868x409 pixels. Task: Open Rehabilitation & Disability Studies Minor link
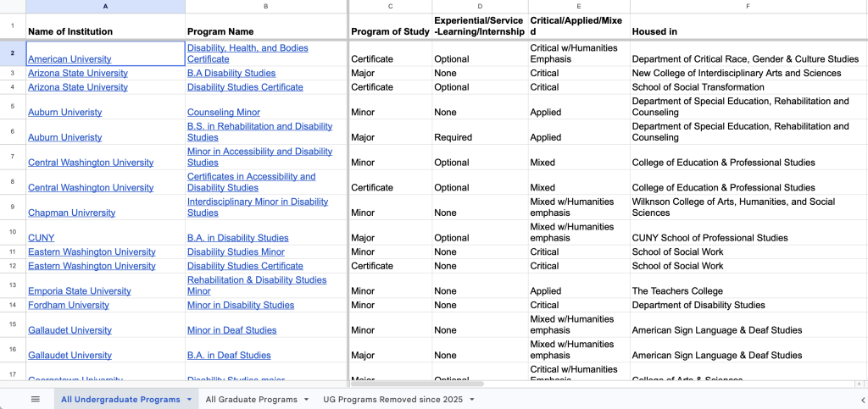257,285
